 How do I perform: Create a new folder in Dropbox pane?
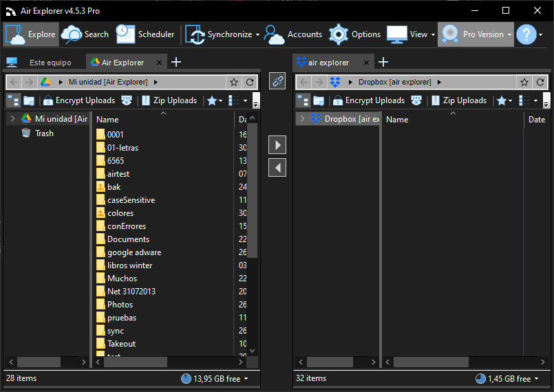pyautogui.click(x=319, y=101)
